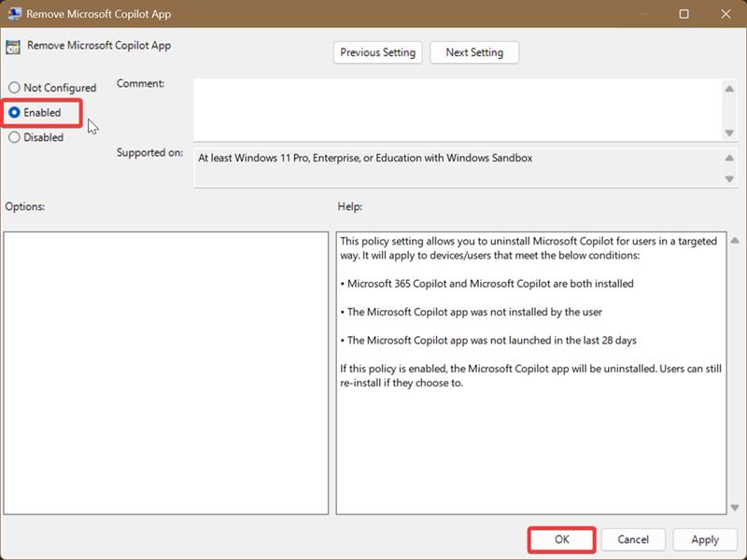
Task: Click inside the Comment text box
Action: [x=458, y=107]
